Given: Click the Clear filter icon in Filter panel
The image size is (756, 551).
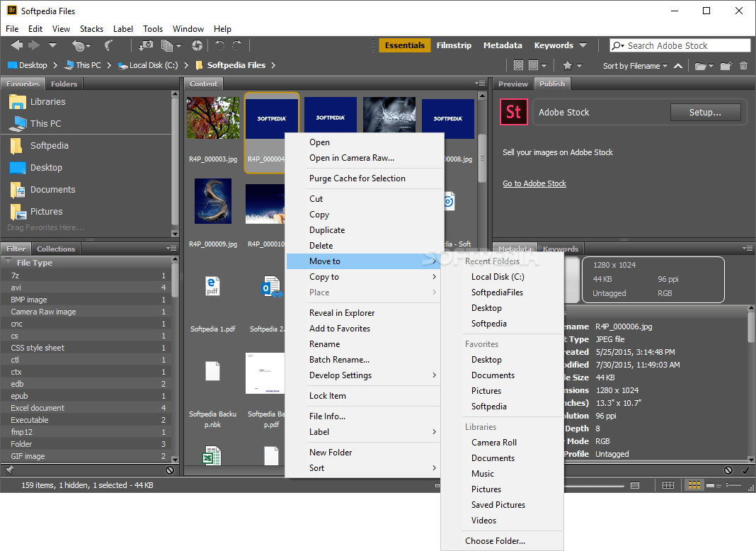Looking at the screenshot, I should (x=170, y=470).
